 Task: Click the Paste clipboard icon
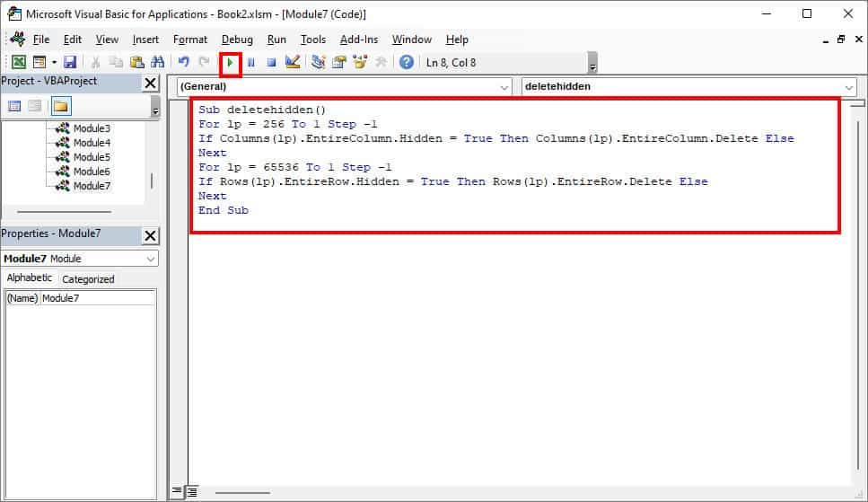click(136, 63)
